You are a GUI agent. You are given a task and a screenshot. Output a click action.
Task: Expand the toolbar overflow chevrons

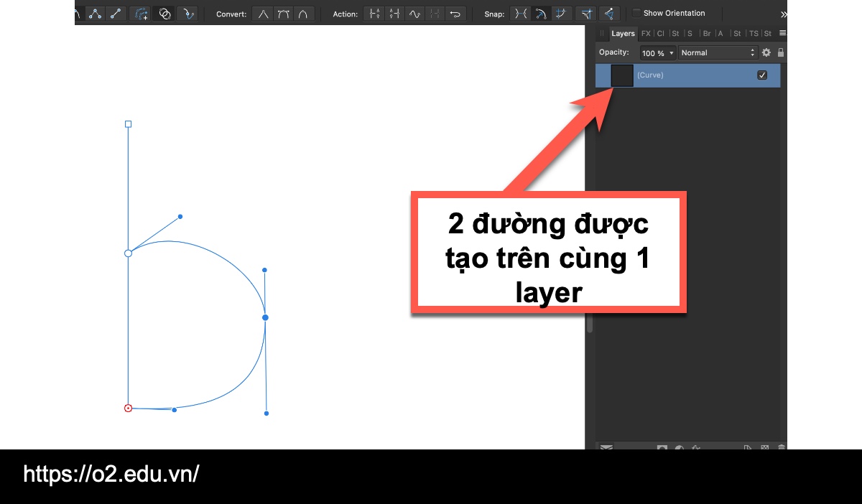coord(783,14)
